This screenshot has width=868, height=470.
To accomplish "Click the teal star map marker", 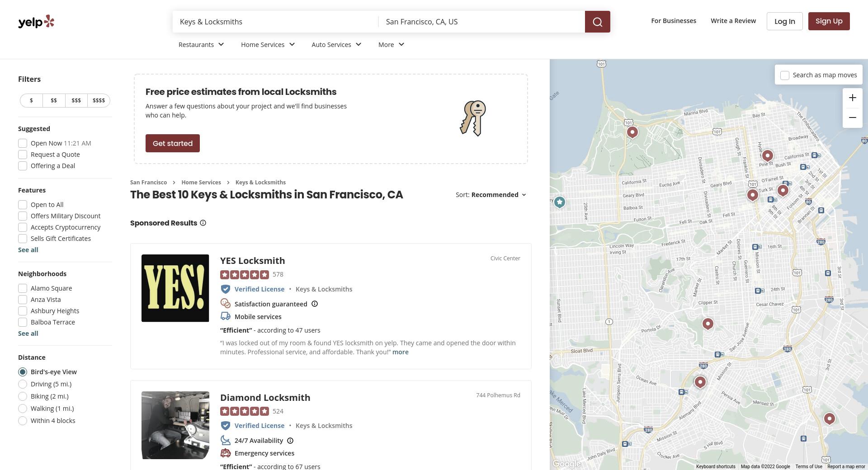I will 560,202.
